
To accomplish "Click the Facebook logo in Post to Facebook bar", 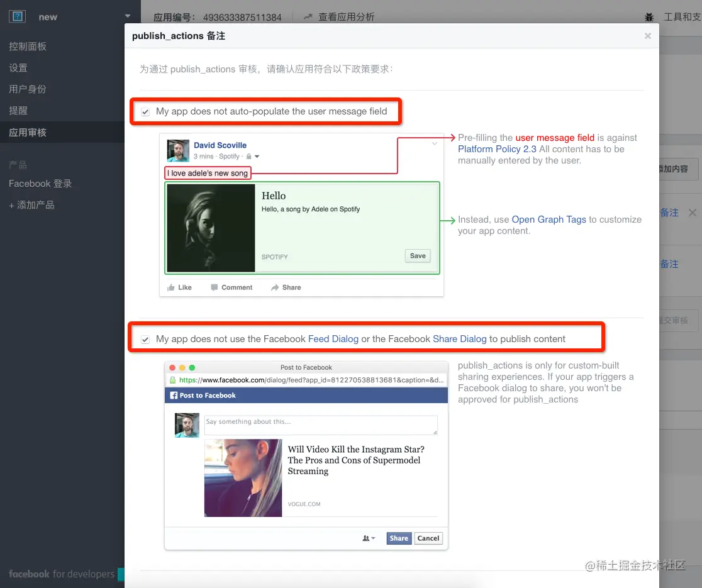I will point(174,396).
